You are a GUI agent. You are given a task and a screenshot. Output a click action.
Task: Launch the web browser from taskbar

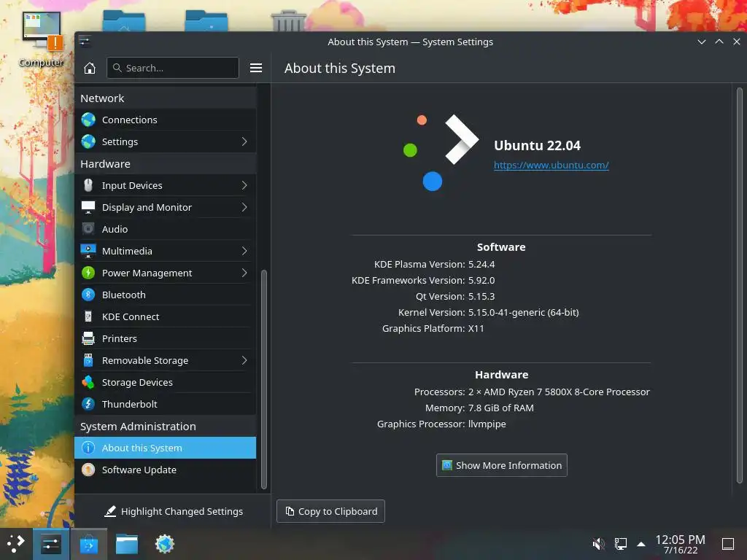pyautogui.click(x=165, y=544)
